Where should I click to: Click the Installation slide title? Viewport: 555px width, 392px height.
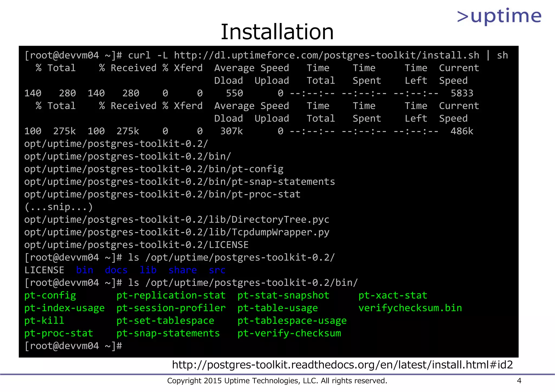(x=277, y=32)
